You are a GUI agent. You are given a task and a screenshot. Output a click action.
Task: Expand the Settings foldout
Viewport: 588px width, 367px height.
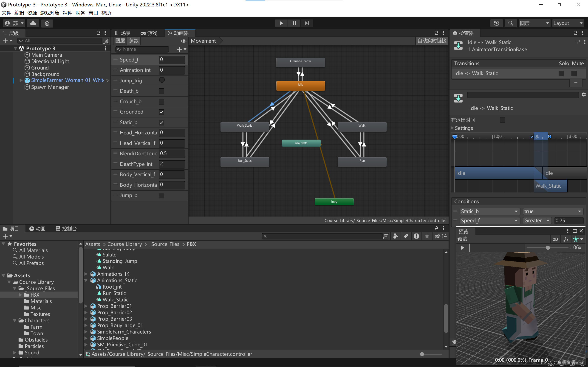[x=452, y=128]
